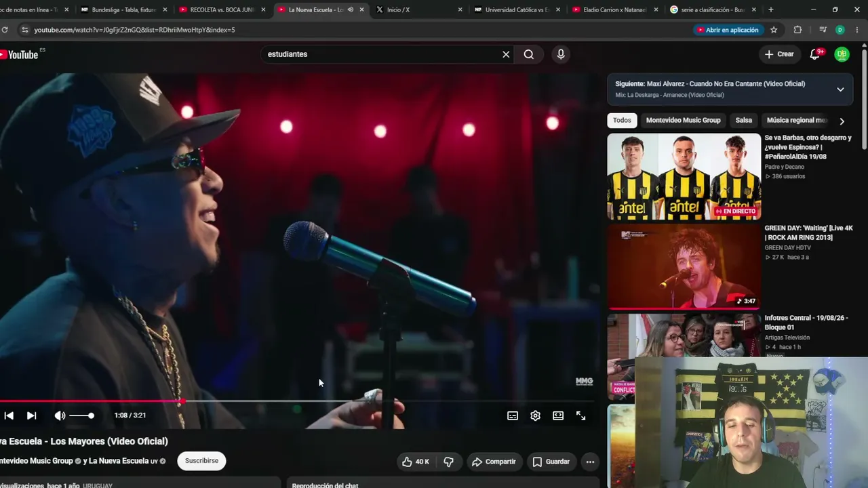Share the video with Compartir
This screenshot has height=488, width=868.
coord(494,462)
